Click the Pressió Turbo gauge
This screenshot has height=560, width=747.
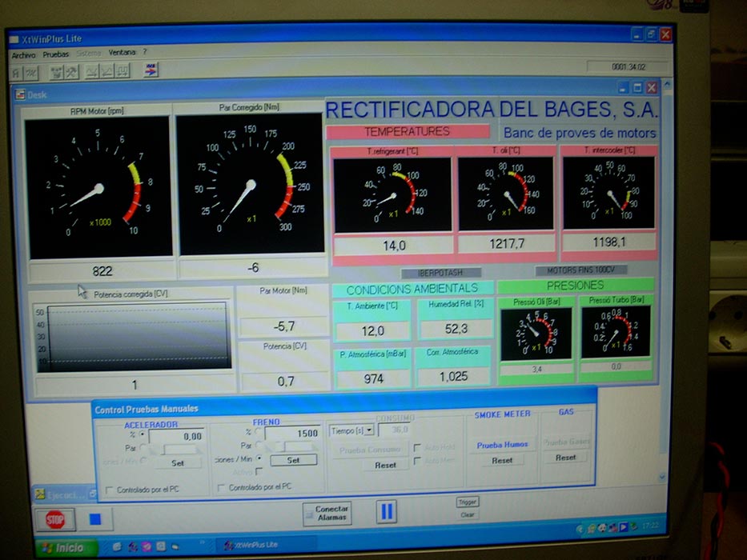[x=616, y=331]
